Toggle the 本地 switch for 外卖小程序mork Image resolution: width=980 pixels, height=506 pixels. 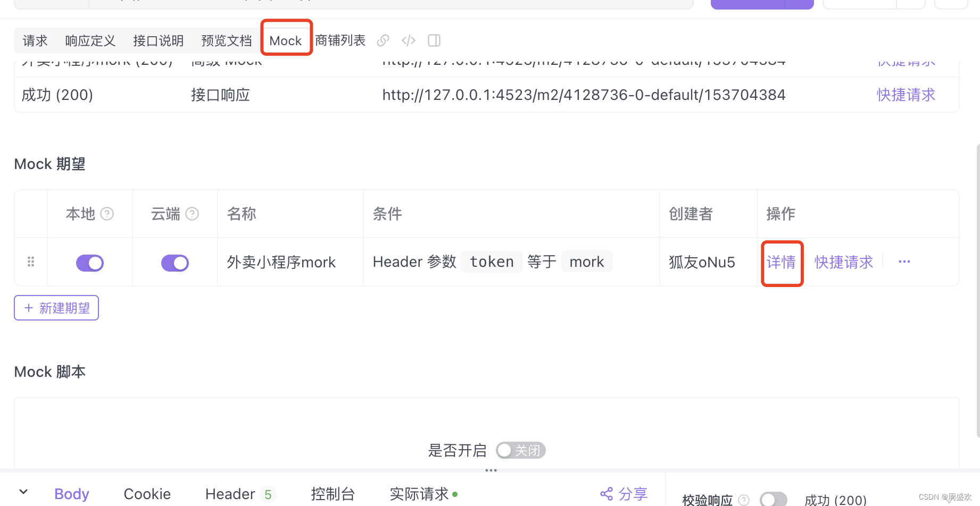coord(90,263)
